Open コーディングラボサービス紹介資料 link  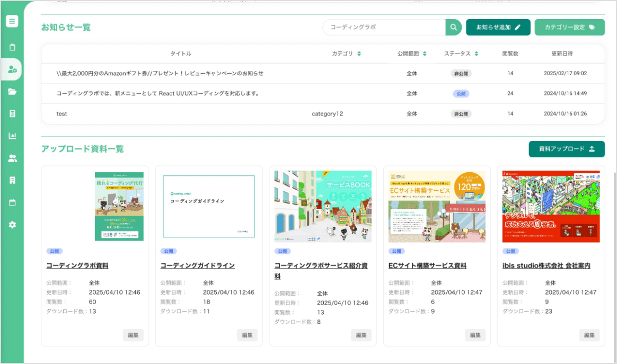(321, 271)
